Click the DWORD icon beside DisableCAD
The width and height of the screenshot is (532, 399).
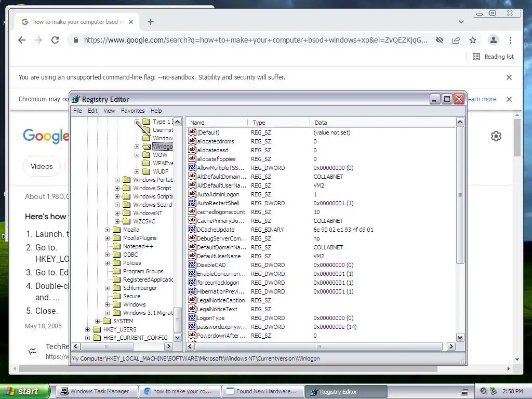[192, 264]
